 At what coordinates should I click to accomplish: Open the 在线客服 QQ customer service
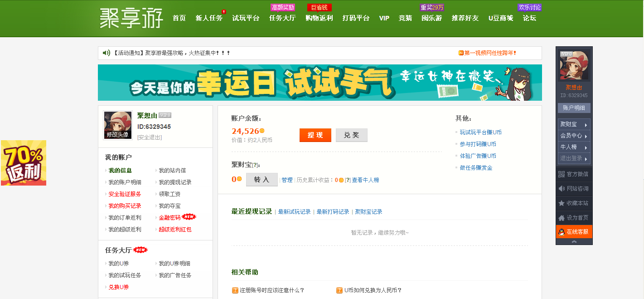574,231
